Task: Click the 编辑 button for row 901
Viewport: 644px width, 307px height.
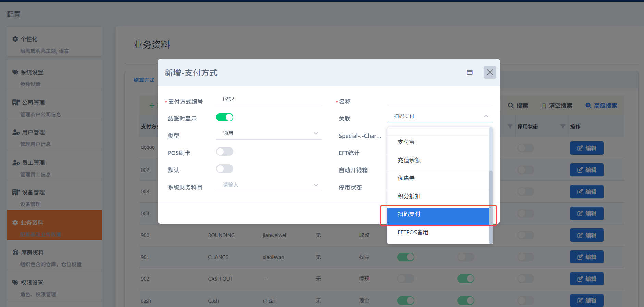Action: pyautogui.click(x=586, y=257)
